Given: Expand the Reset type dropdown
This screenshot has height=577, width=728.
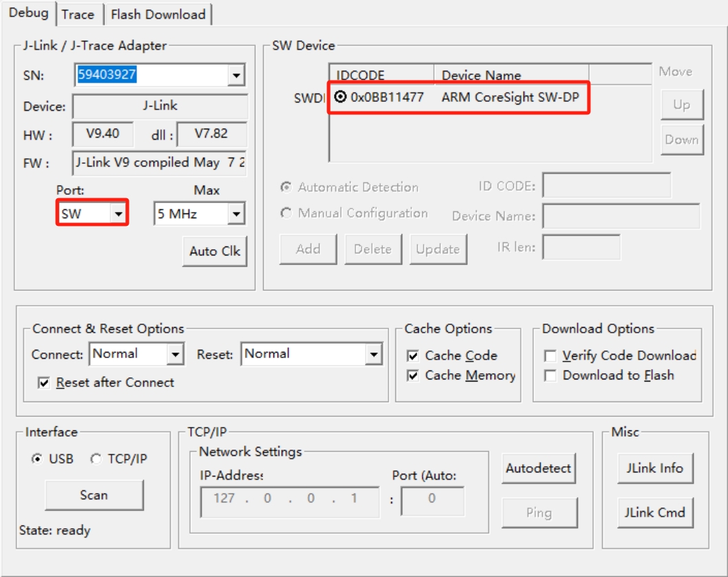Looking at the screenshot, I should click(x=373, y=355).
